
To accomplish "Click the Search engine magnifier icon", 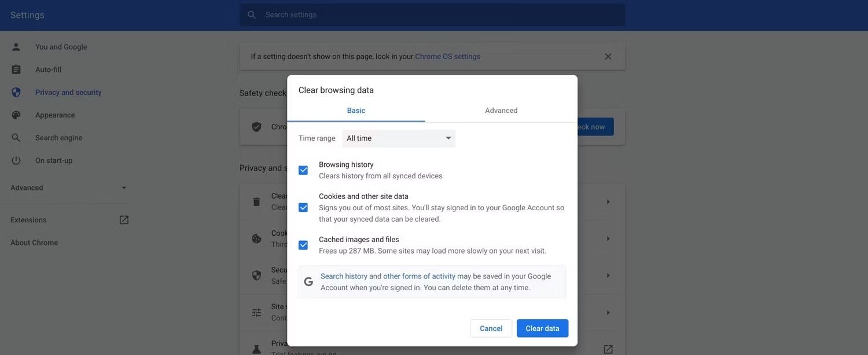I will 16,138.
